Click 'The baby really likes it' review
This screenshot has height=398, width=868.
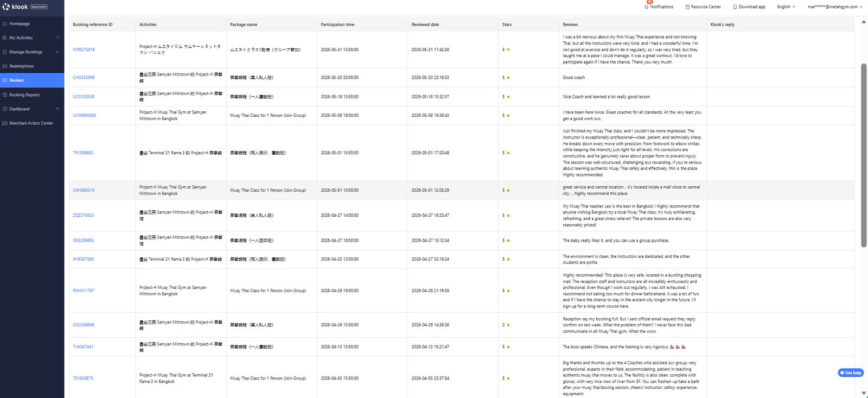pos(616,241)
